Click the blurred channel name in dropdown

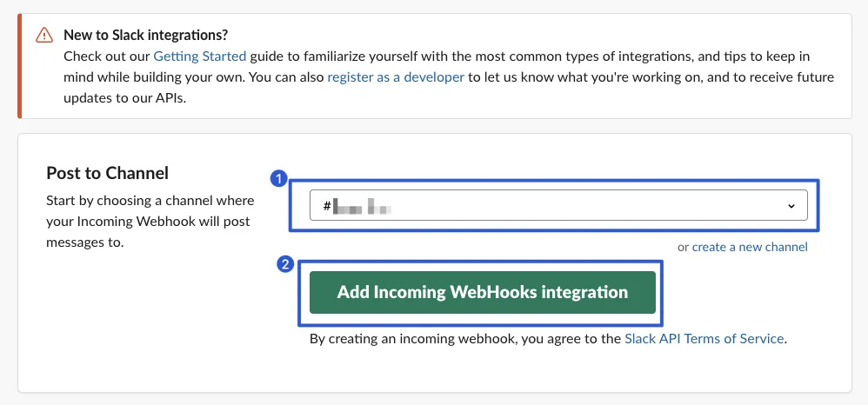(x=363, y=207)
